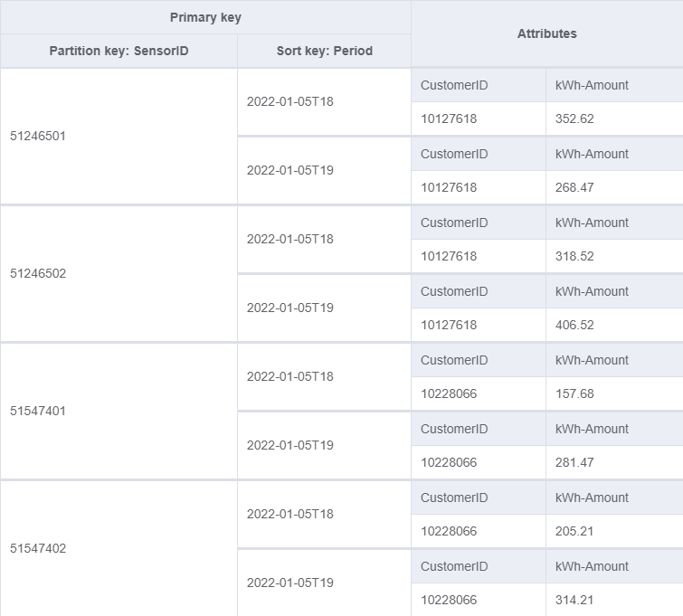Screen dimensions: 683x616
Task: Click the kWh-Amount value 352.62
Action: 574,118
